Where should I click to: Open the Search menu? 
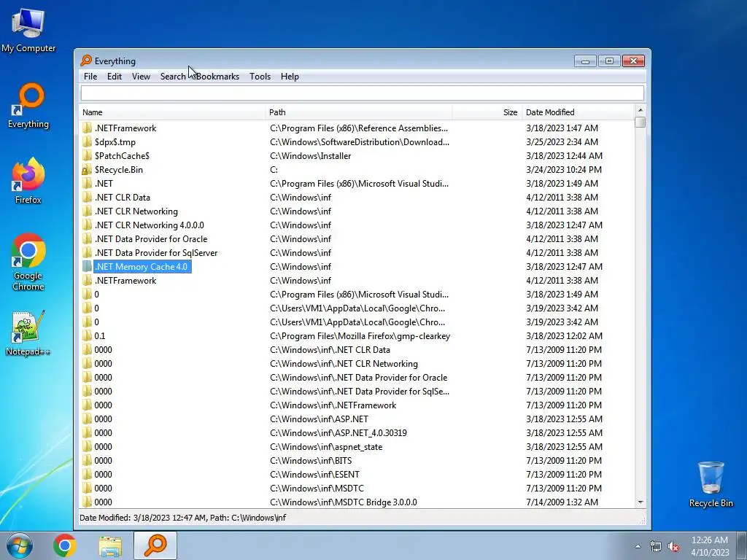pos(173,76)
